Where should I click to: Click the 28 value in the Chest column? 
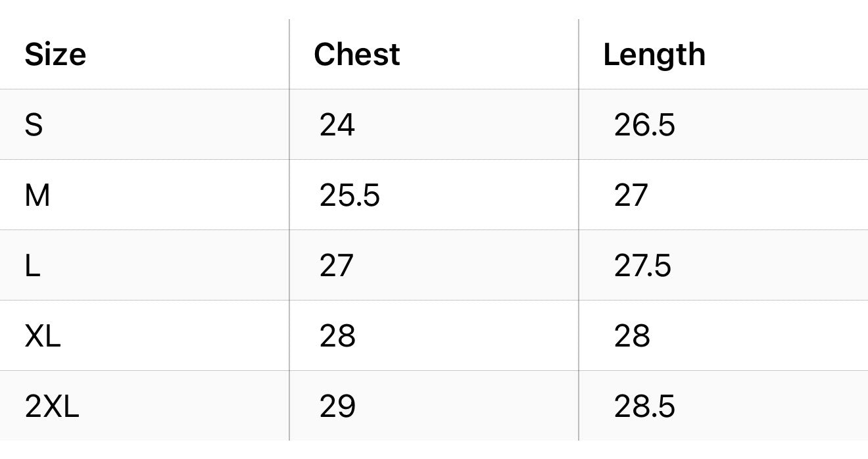tap(337, 336)
